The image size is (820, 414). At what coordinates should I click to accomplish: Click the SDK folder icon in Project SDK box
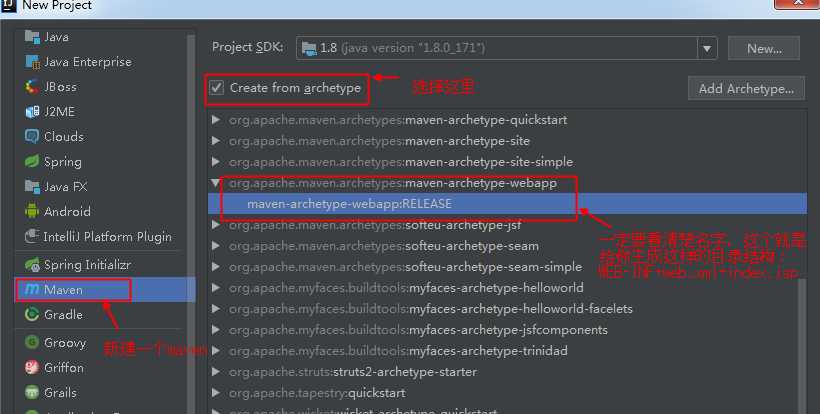(x=310, y=49)
